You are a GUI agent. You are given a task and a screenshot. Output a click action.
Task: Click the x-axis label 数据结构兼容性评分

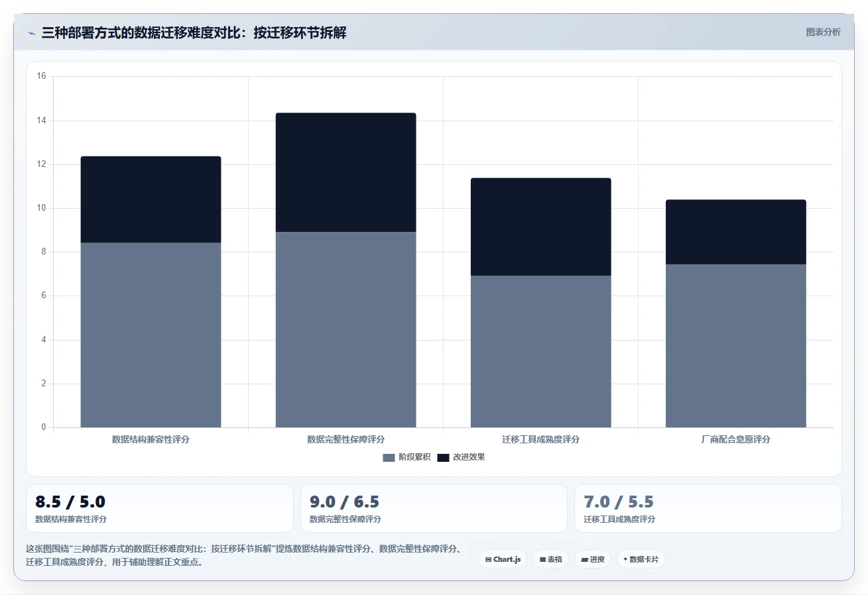pos(151,439)
